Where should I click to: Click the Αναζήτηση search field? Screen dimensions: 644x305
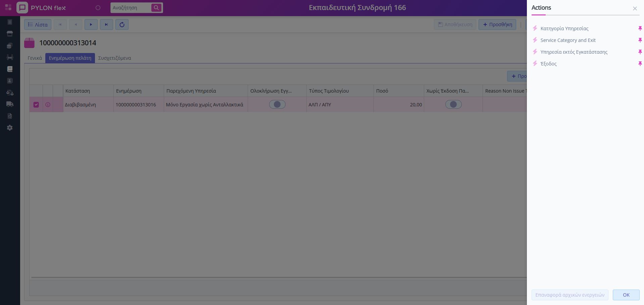pyautogui.click(x=131, y=8)
